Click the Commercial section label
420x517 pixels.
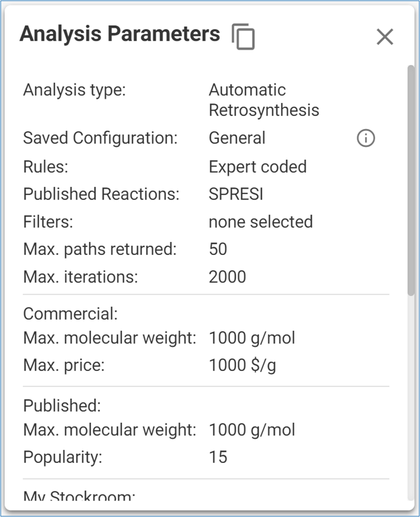pos(70,313)
